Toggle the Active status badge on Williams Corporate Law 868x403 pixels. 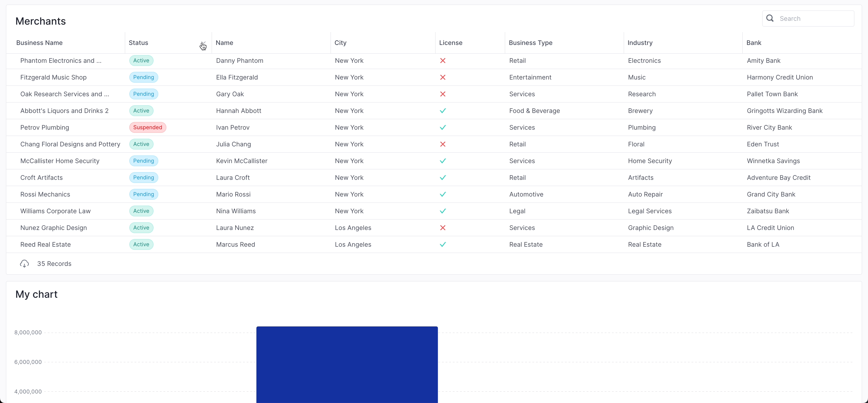[x=141, y=211]
